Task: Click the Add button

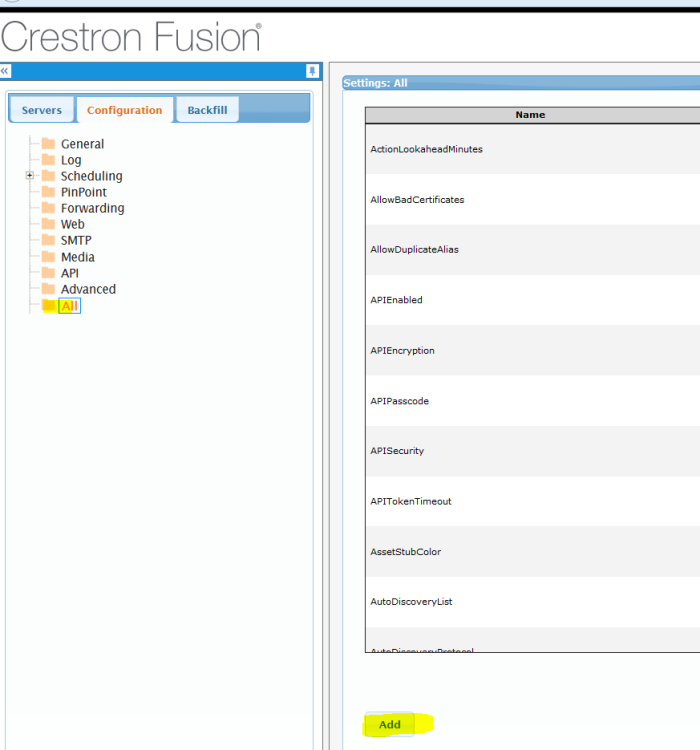Action: tap(389, 724)
